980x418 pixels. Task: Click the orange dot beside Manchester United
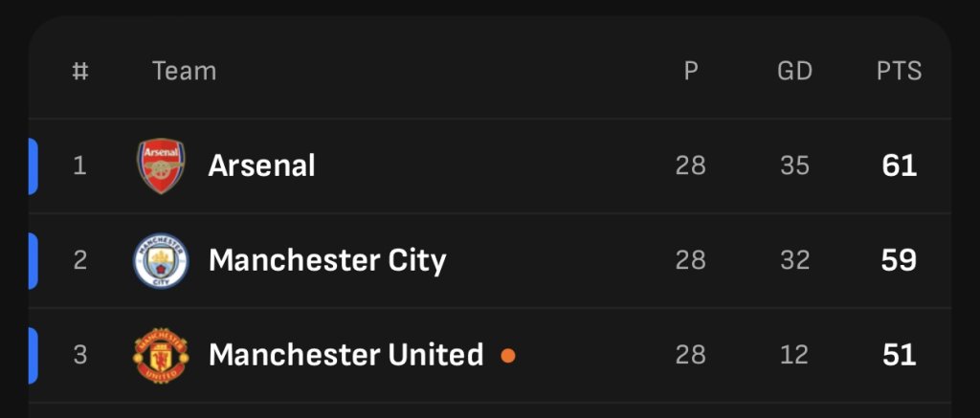(x=508, y=356)
